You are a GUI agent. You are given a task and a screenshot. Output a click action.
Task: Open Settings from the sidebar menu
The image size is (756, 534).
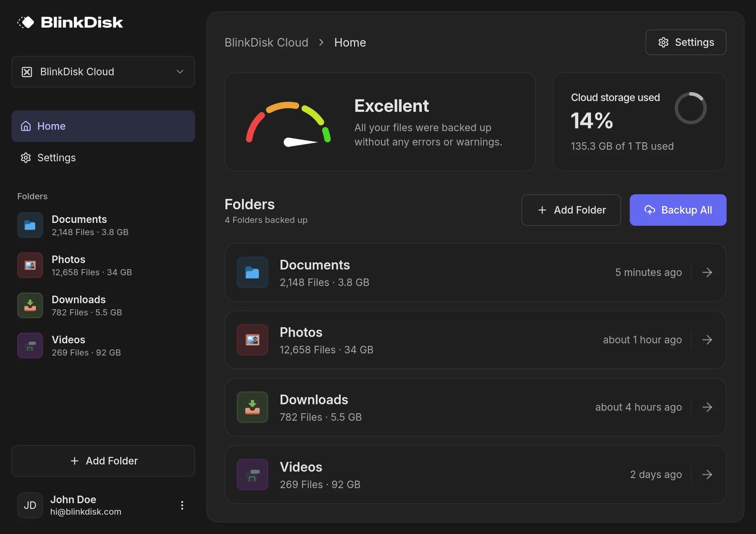click(x=56, y=158)
